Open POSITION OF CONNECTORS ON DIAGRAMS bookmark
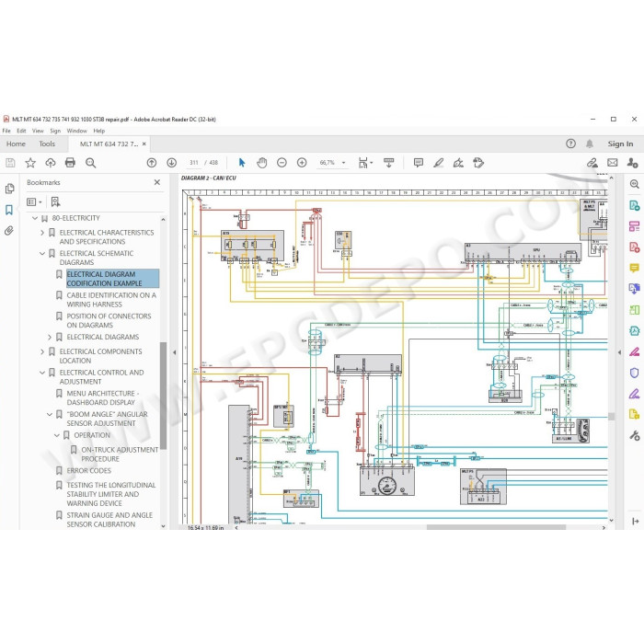This screenshot has height=644, width=644. coord(109,321)
